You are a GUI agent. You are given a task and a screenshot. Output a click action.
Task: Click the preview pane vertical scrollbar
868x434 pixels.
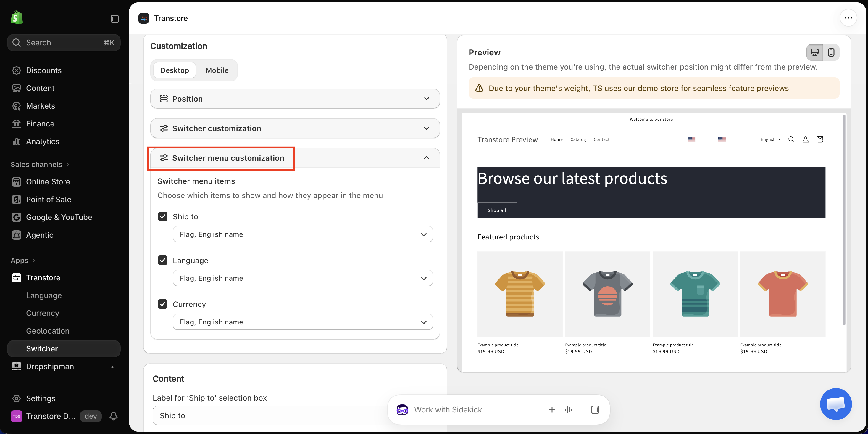pyautogui.click(x=844, y=220)
